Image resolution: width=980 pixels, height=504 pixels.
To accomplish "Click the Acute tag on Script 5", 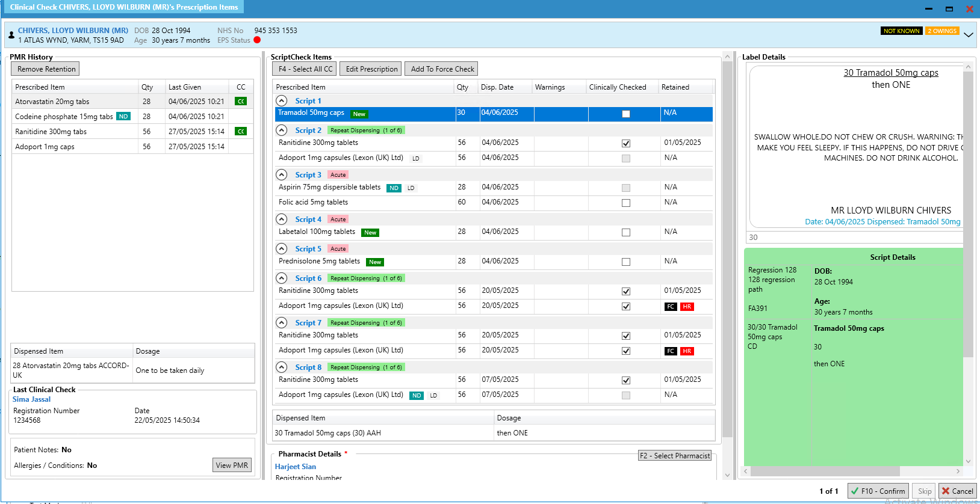I will click(338, 249).
